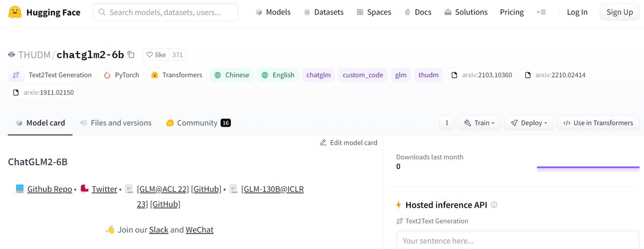Click the Twitter bird icon
644x249 pixels.
coord(84,189)
